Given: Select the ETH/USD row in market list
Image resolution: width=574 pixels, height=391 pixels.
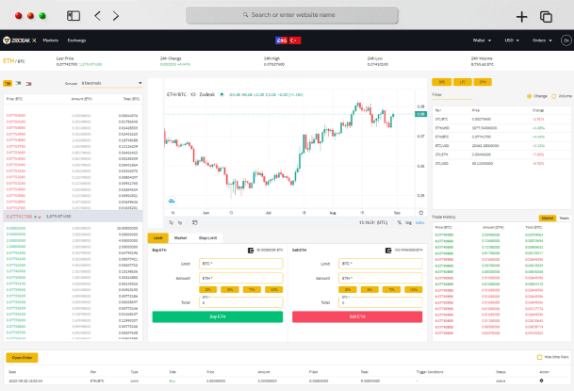Looking at the screenshot, I should point(501,128).
